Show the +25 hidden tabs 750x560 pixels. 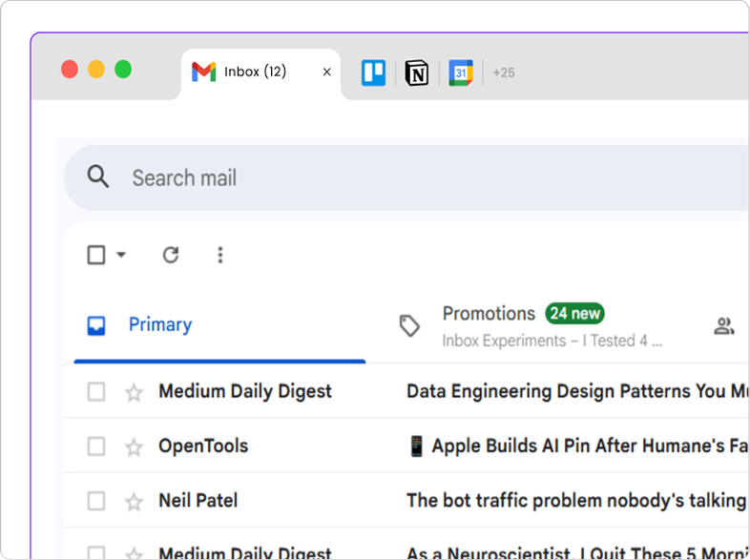[504, 73]
